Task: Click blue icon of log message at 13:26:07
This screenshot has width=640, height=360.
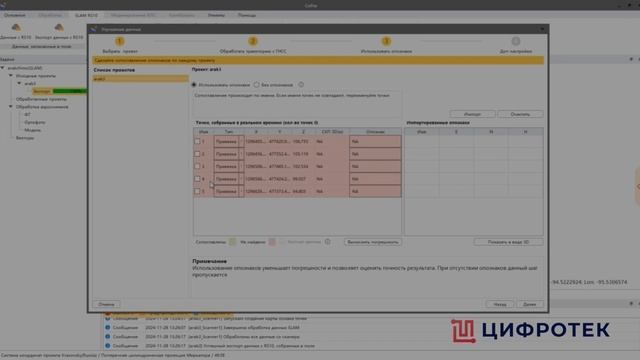Action: tap(108, 327)
